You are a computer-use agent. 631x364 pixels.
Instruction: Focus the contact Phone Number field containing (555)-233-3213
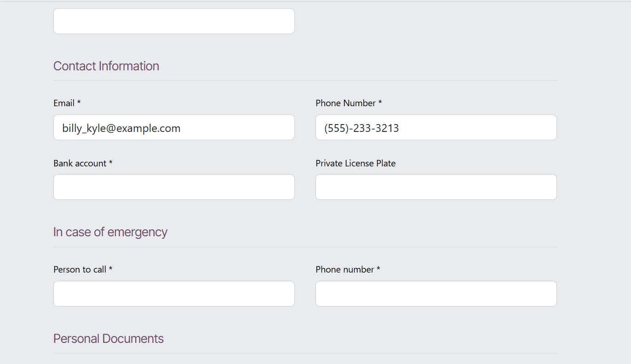[x=436, y=127]
